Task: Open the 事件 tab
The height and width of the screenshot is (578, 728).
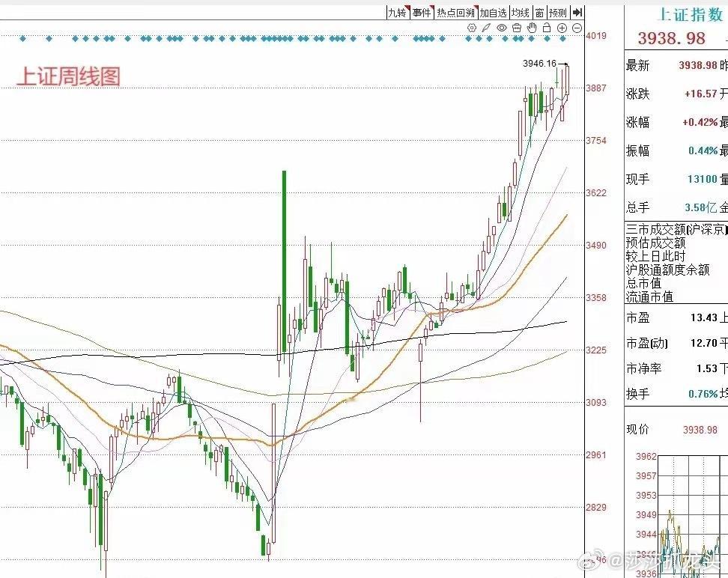Action: [x=422, y=13]
